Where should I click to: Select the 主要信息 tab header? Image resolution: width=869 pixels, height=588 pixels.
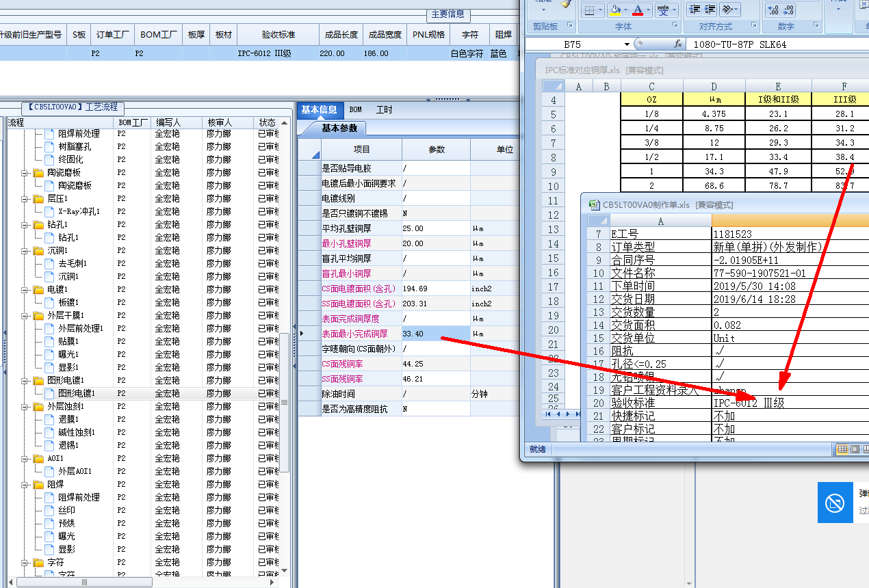[448, 14]
